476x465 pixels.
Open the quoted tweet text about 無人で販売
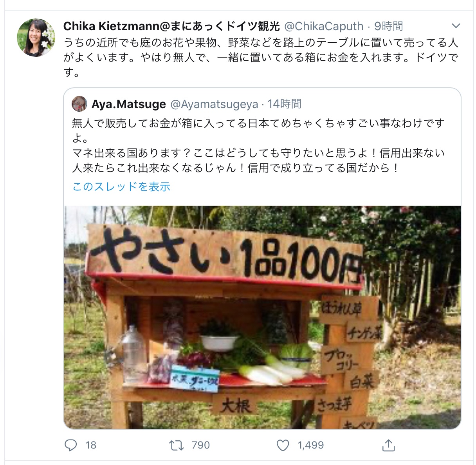tap(259, 145)
